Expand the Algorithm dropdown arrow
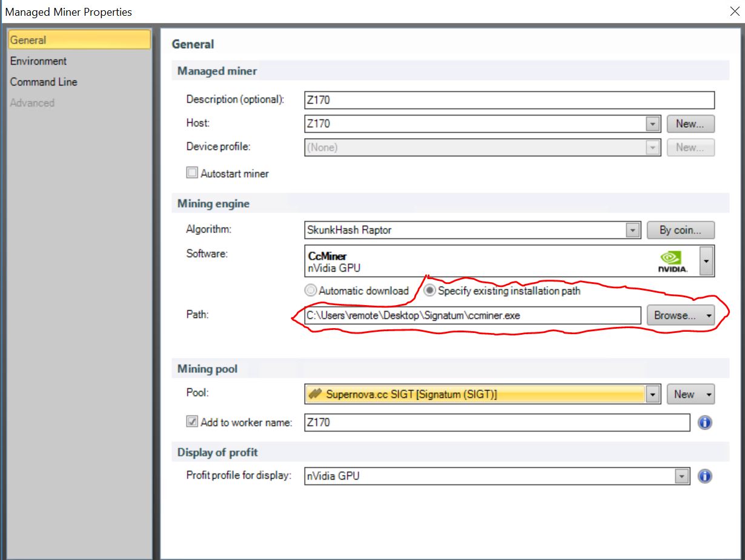The width and height of the screenshot is (745, 560). coord(632,230)
